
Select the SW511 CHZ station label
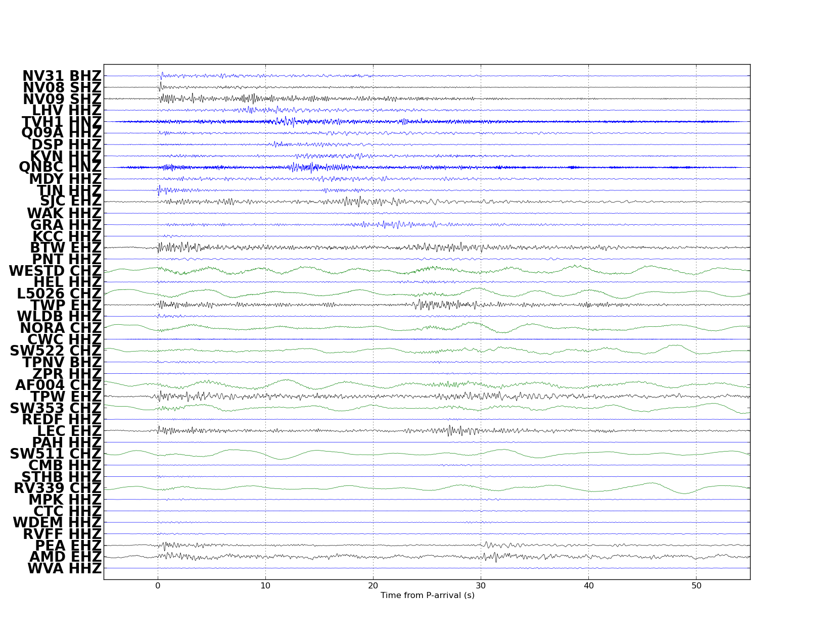(x=56, y=454)
